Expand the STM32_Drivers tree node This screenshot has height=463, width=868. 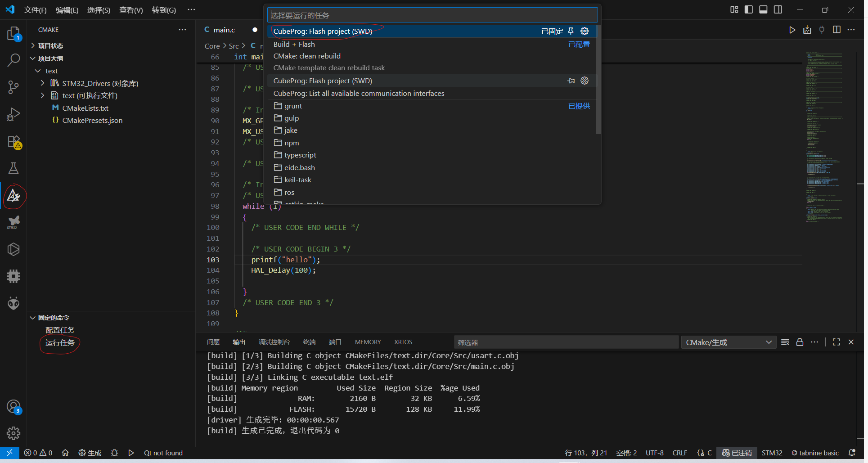pos(43,83)
